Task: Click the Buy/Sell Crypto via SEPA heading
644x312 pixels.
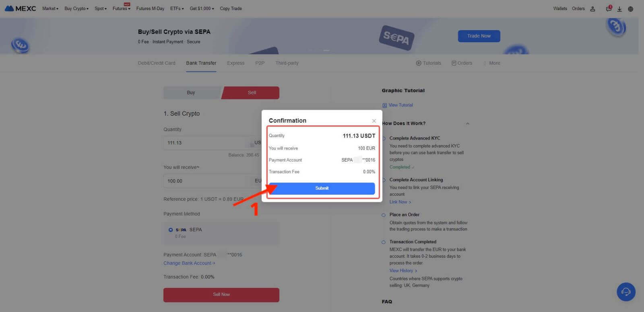Action: click(x=174, y=32)
